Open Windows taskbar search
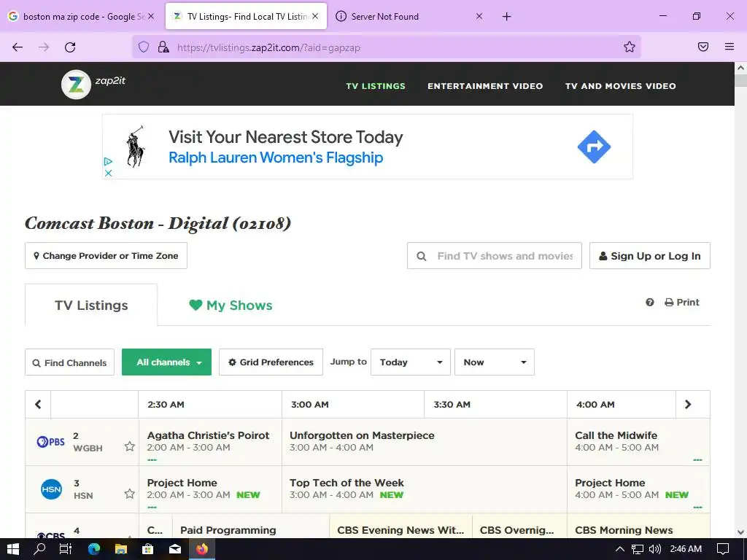 (39, 549)
